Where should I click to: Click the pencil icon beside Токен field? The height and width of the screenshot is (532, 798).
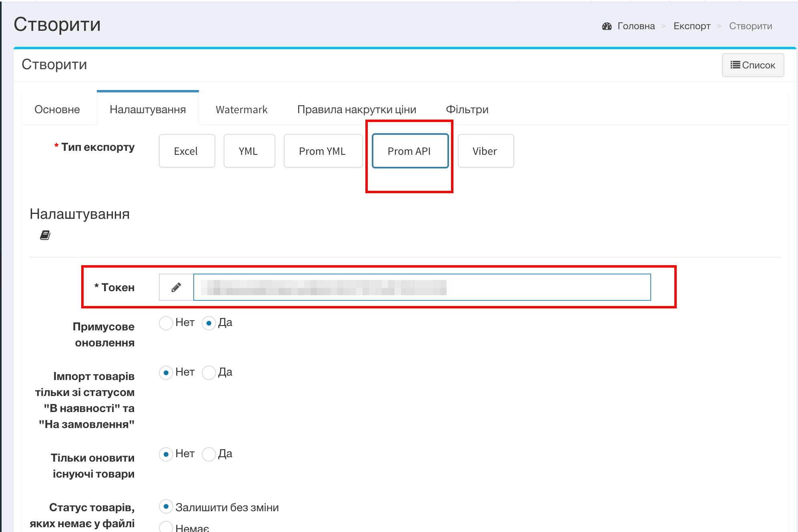click(176, 287)
